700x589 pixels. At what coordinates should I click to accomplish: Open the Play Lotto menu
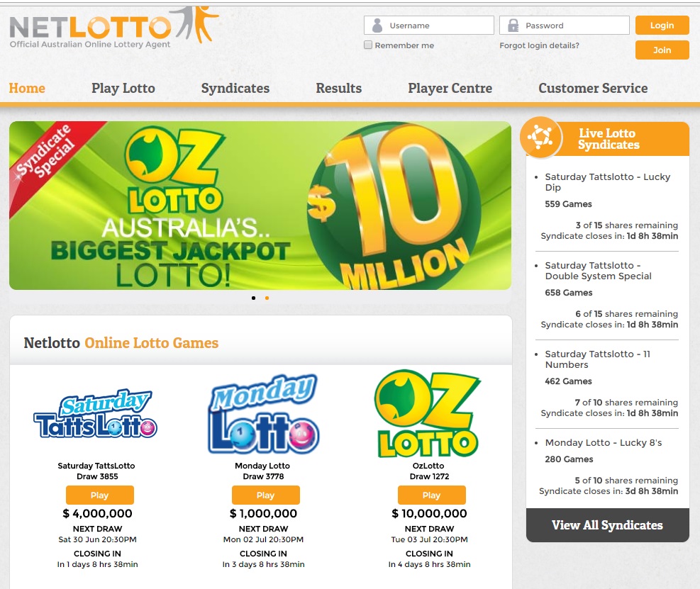pyautogui.click(x=123, y=88)
